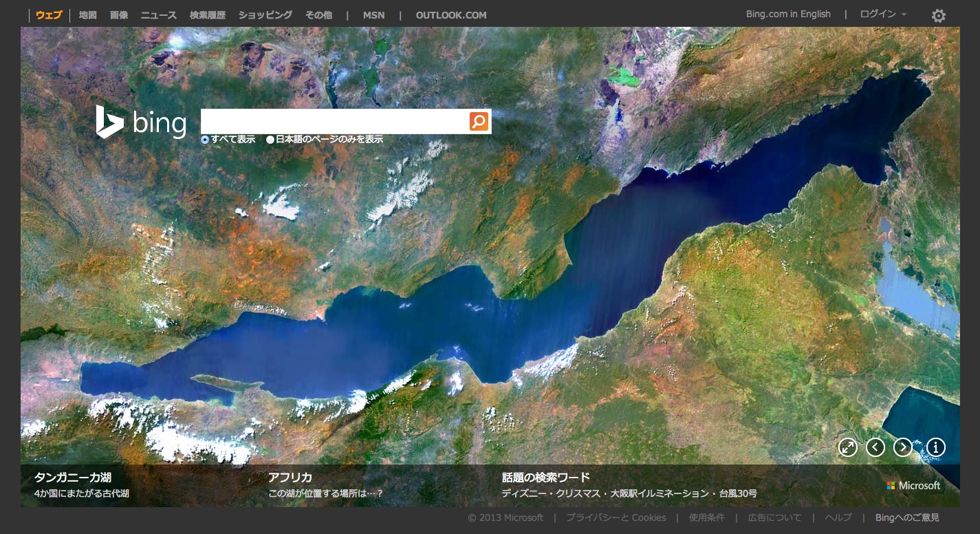Open the 画像 search tab
Image resolution: width=980 pixels, height=534 pixels.
[x=119, y=15]
